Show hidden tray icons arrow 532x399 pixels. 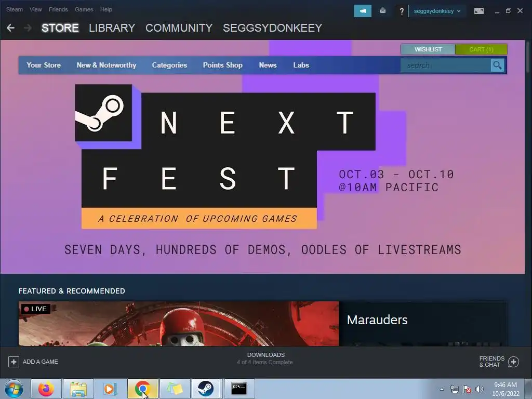[x=442, y=389]
